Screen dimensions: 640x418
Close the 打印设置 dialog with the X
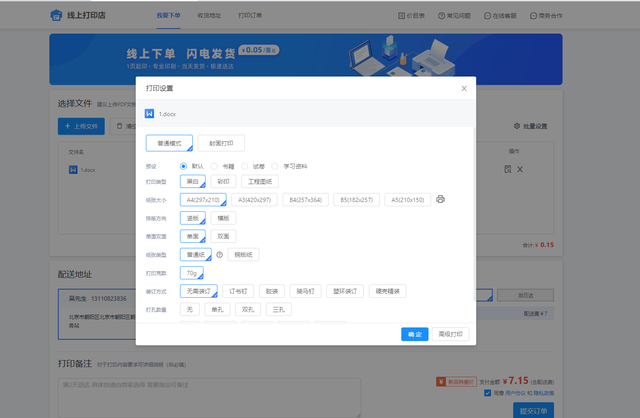point(464,89)
